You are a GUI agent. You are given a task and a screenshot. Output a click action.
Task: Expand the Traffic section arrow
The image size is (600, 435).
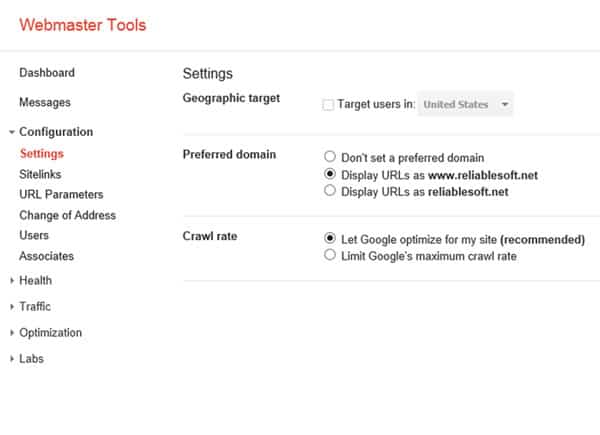(11, 307)
